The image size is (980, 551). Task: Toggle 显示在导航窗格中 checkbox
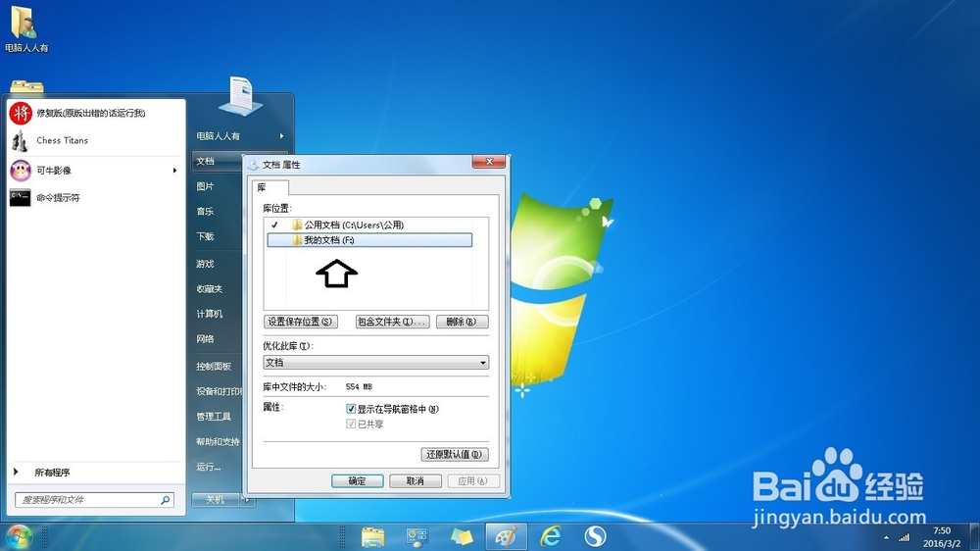pyautogui.click(x=351, y=409)
